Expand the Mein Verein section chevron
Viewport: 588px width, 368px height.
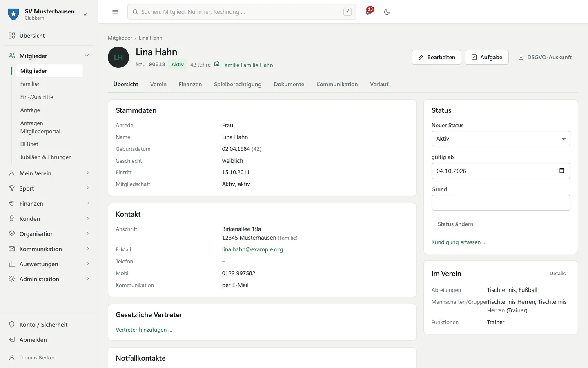87,173
